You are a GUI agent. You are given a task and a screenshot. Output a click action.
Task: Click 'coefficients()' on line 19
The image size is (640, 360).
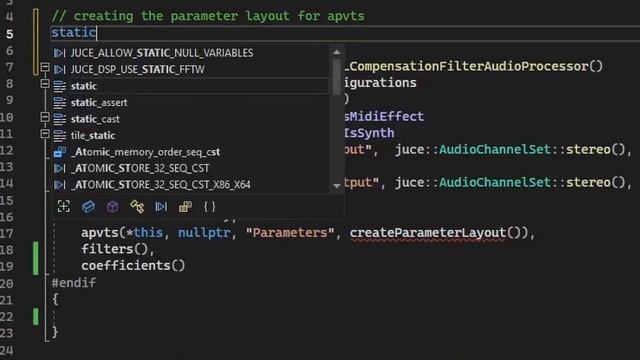coord(133,266)
